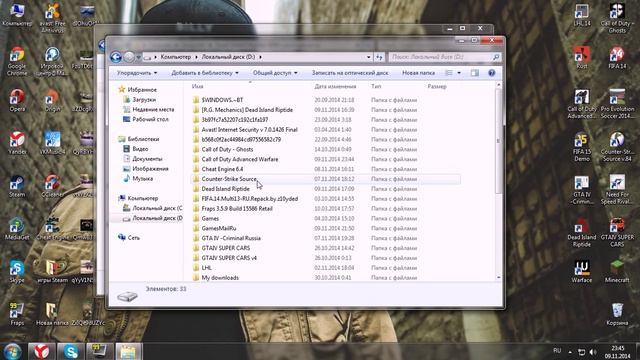Screen dimensions: 640x360
Task: Expand the address bar history dropdown
Action: point(369,57)
